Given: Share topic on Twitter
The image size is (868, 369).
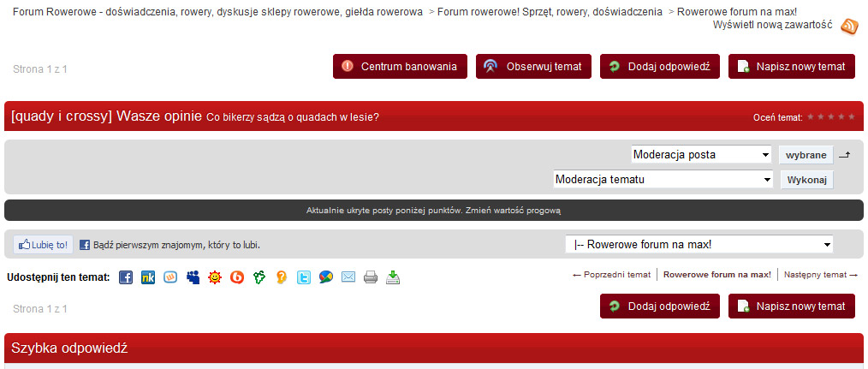Looking at the screenshot, I should point(304,277).
